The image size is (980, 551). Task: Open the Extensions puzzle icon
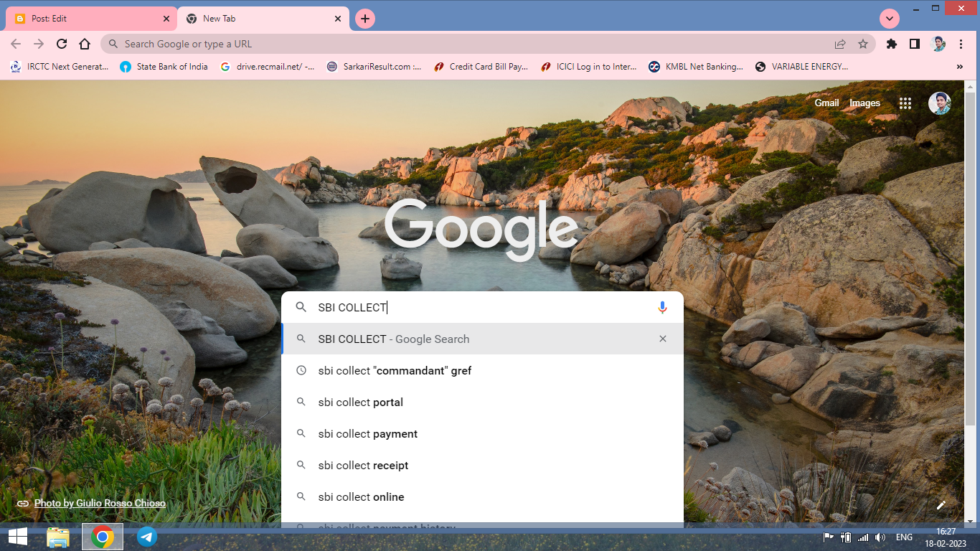[892, 44]
